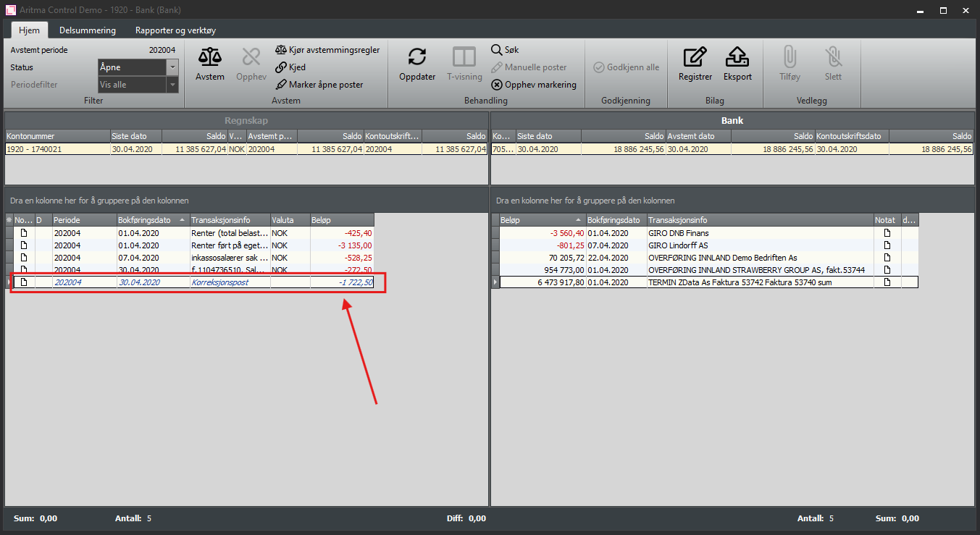Open note icon on Korreksjonspost row
This screenshot has width=980, height=535.
(24, 282)
